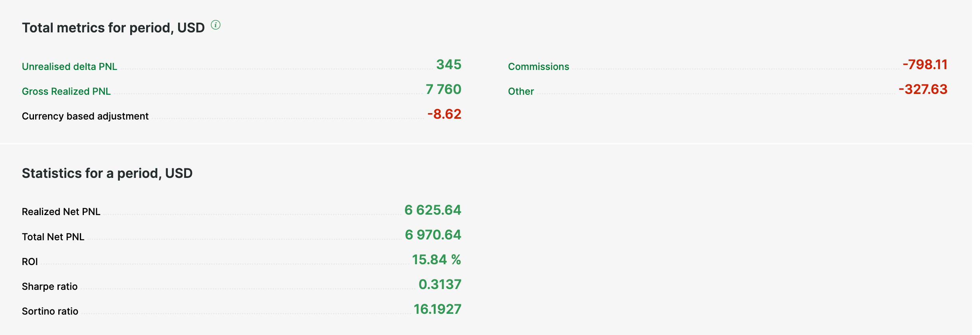Click the Sharpe ratio label
980x335 pixels.
[x=50, y=287]
